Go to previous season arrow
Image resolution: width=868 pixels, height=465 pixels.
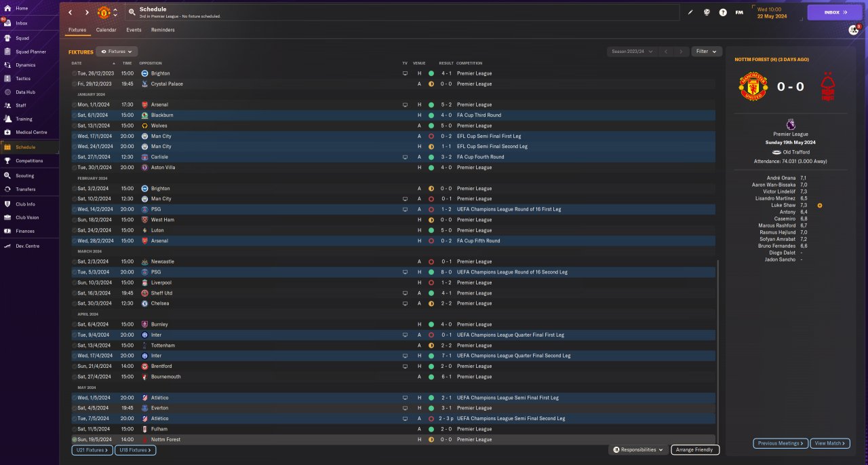[666, 51]
